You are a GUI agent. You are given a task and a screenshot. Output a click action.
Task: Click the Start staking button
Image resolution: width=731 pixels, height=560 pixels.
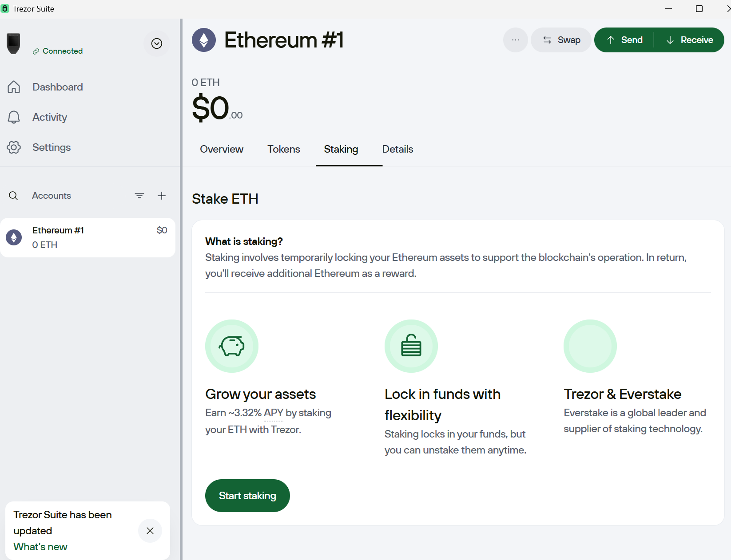pos(247,496)
